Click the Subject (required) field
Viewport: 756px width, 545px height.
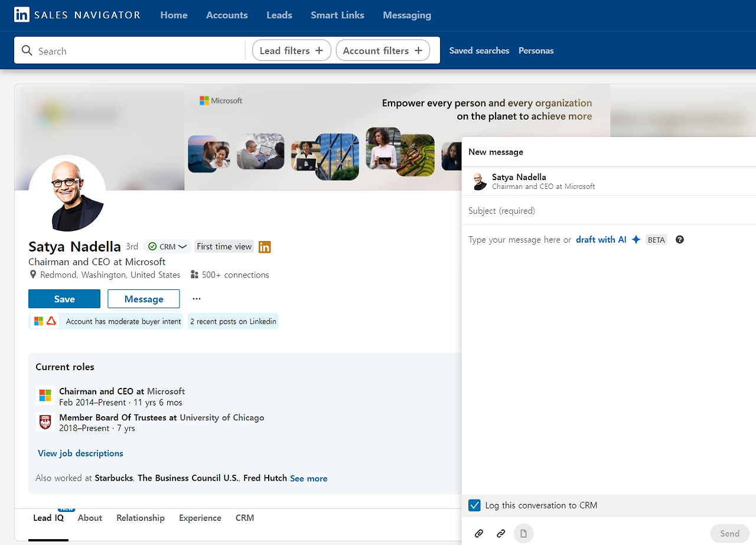pos(608,211)
